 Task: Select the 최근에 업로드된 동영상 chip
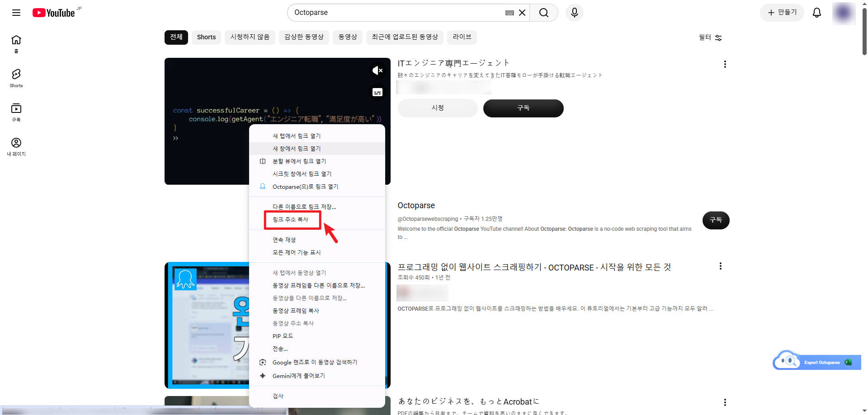pyautogui.click(x=405, y=37)
